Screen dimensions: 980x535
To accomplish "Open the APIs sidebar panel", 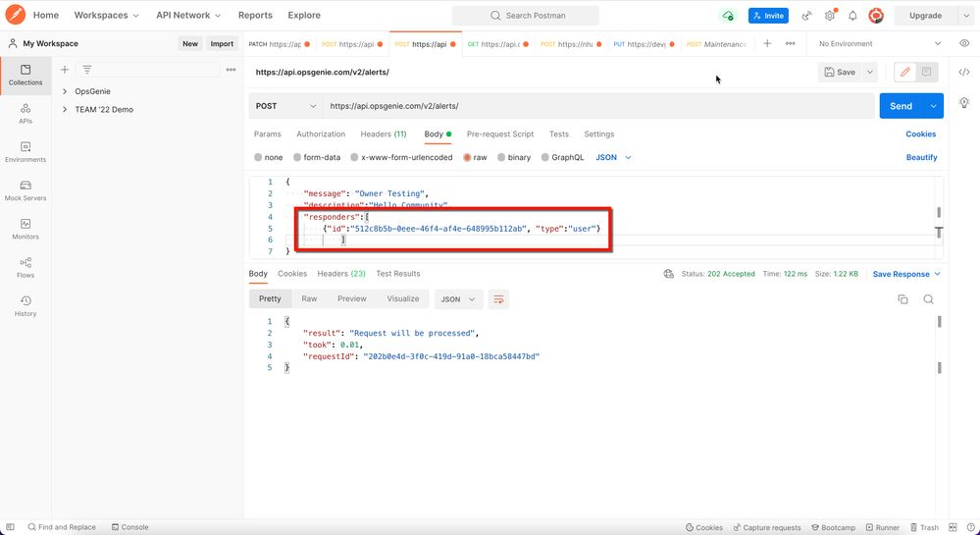I will point(26,114).
